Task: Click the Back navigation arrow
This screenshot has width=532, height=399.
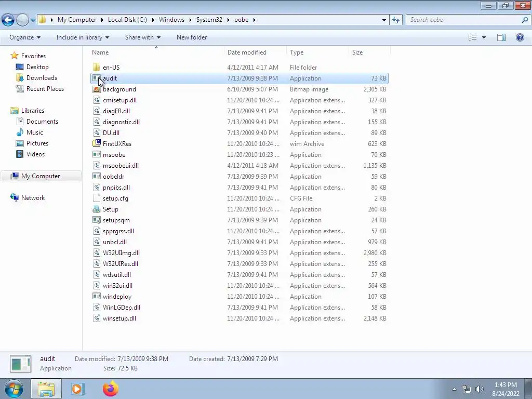Action: pyautogui.click(x=8, y=20)
